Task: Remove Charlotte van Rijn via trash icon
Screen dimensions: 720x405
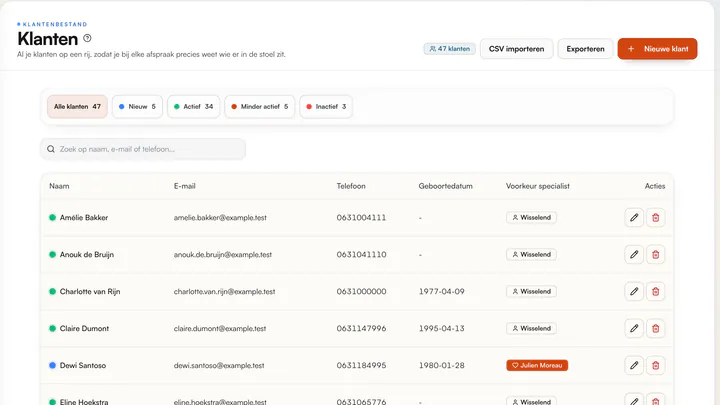Action: click(x=655, y=292)
